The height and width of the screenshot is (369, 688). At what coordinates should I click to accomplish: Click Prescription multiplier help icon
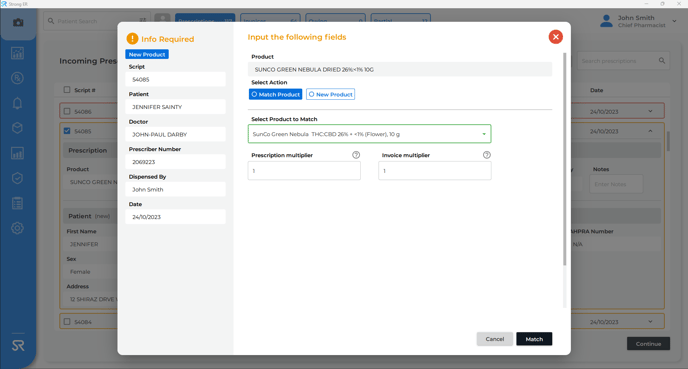[356, 155]
